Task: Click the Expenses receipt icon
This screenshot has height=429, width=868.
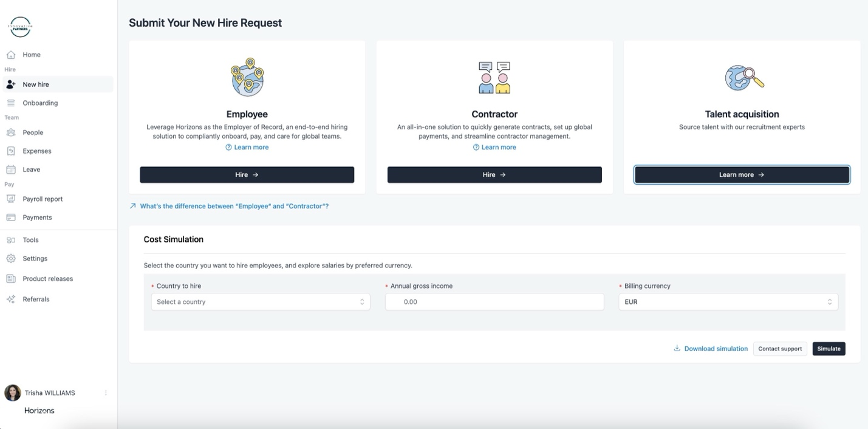Action: [11, 151]
